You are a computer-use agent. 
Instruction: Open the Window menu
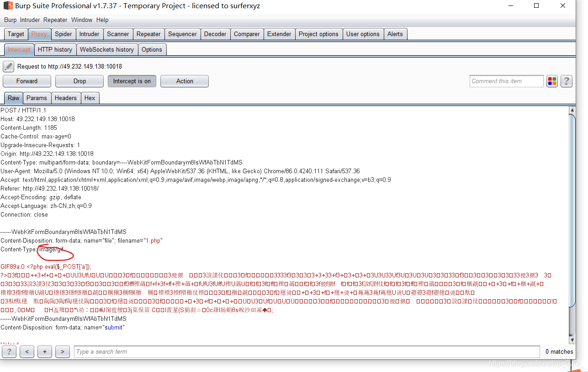[x=82, y=20]
